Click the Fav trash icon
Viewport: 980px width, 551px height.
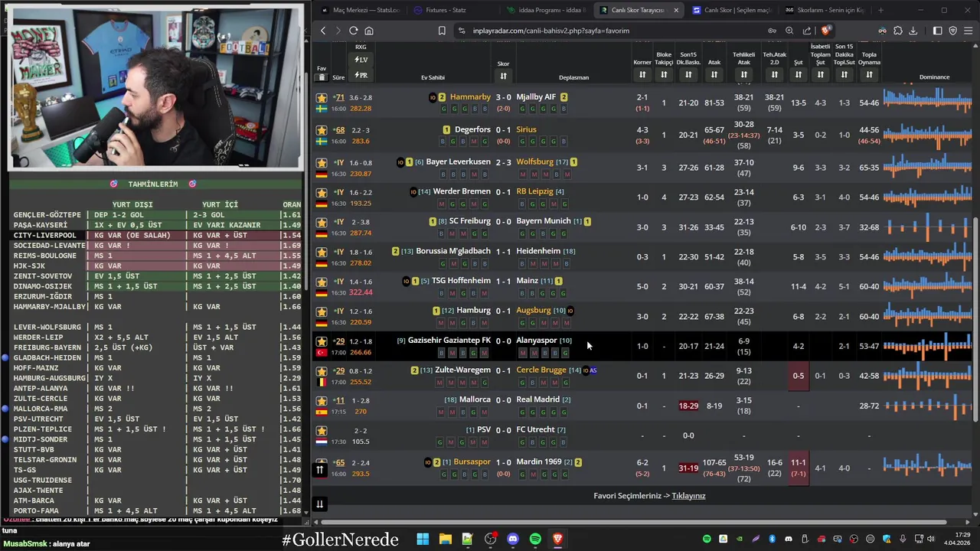coord(322,77)
